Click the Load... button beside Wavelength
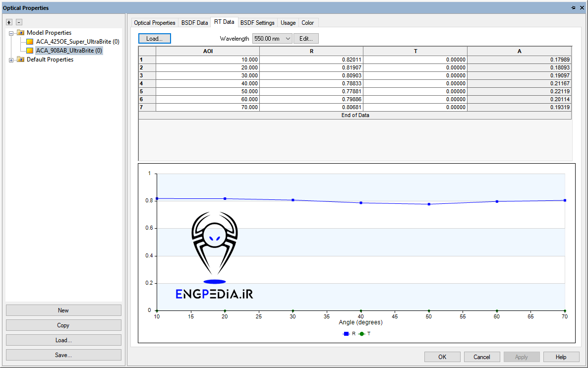588x368 pixels. (x=155, y=39)
